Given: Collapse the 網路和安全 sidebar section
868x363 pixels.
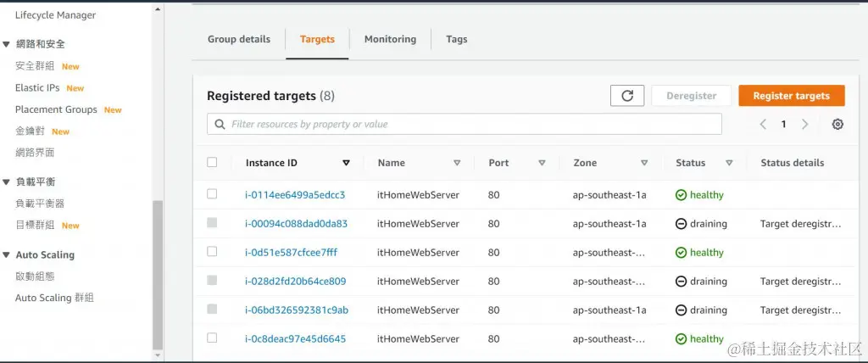Looking at the screenshot, I should click(6, 44).
